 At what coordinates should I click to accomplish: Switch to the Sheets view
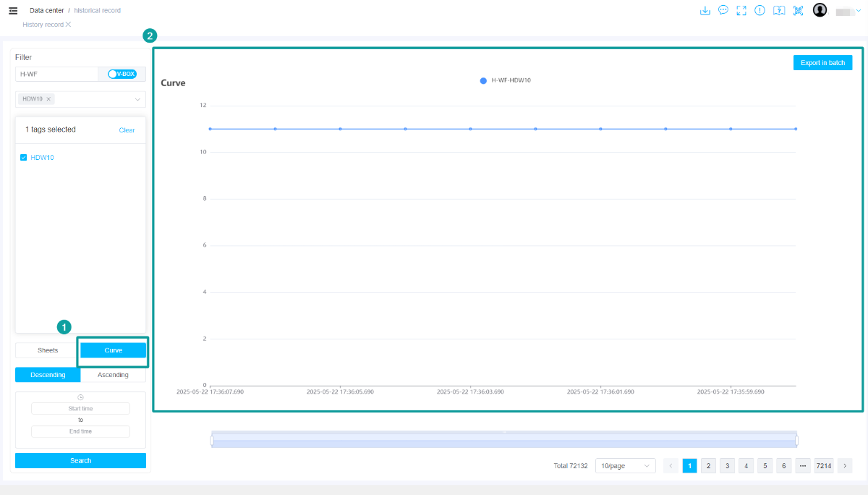pyautogui.click(x=48, y=350)
